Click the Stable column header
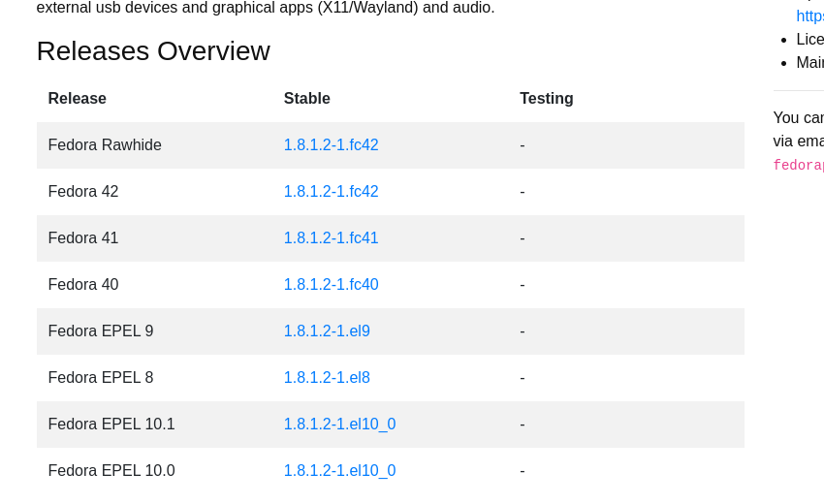This screenshot has height=504, width=824. [306, 99]
